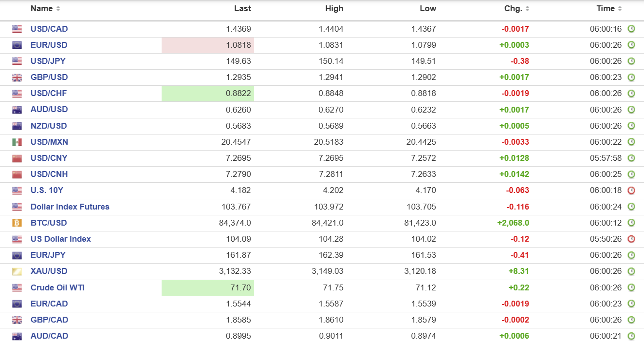Click the Mexico flag icon beside USD/MXN

[17, 142]
